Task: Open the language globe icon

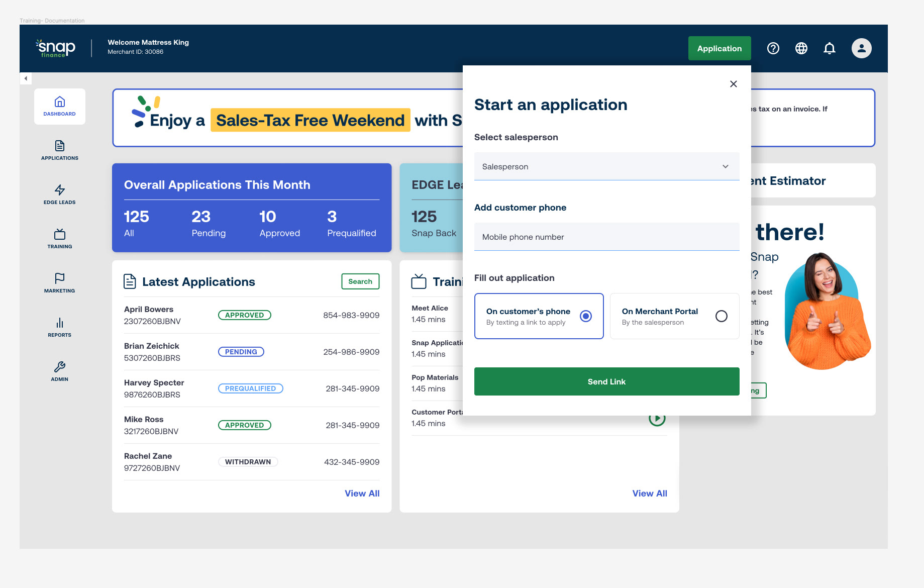Action: [x=801, y=48]
